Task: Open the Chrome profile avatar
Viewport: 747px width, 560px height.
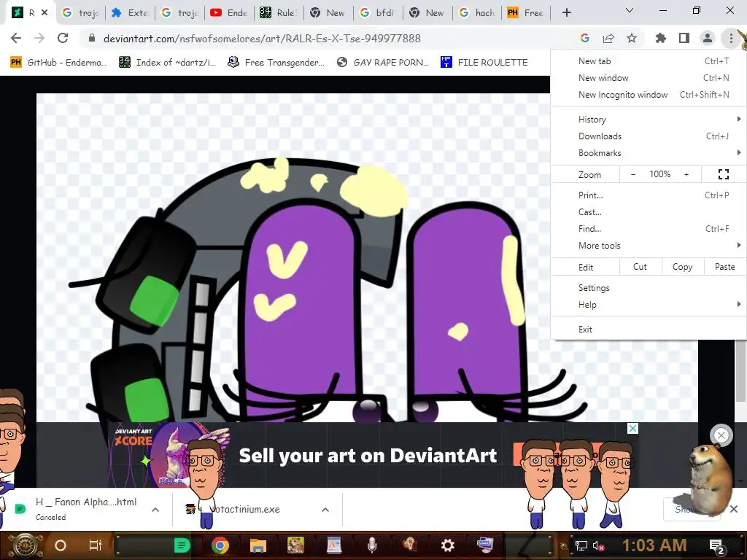Action: tap(708, 38)
